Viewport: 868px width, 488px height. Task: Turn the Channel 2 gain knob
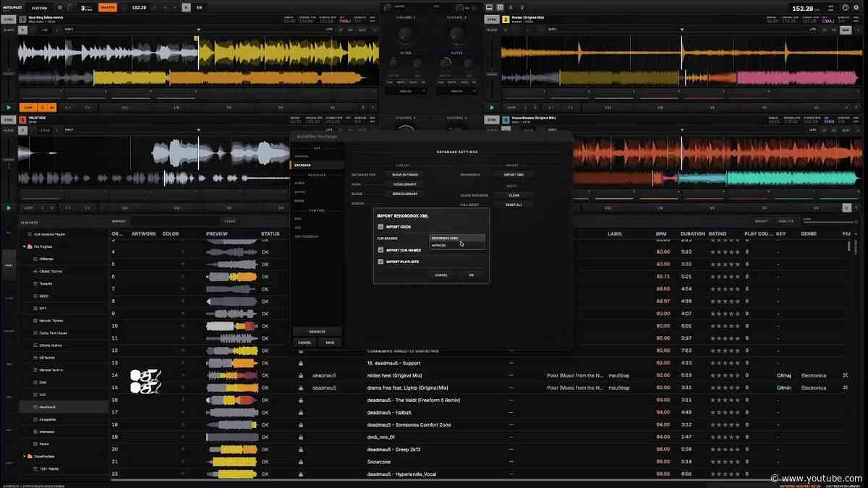point(456,33)
